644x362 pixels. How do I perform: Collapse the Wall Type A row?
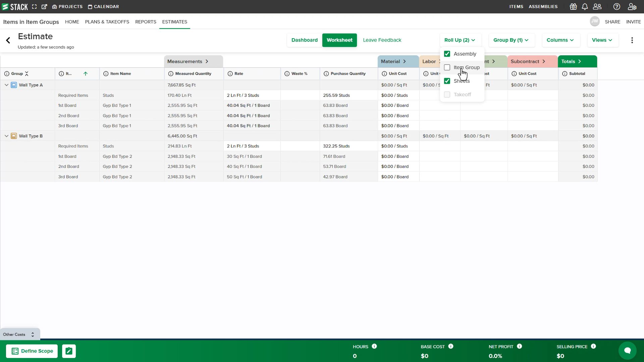6,85
